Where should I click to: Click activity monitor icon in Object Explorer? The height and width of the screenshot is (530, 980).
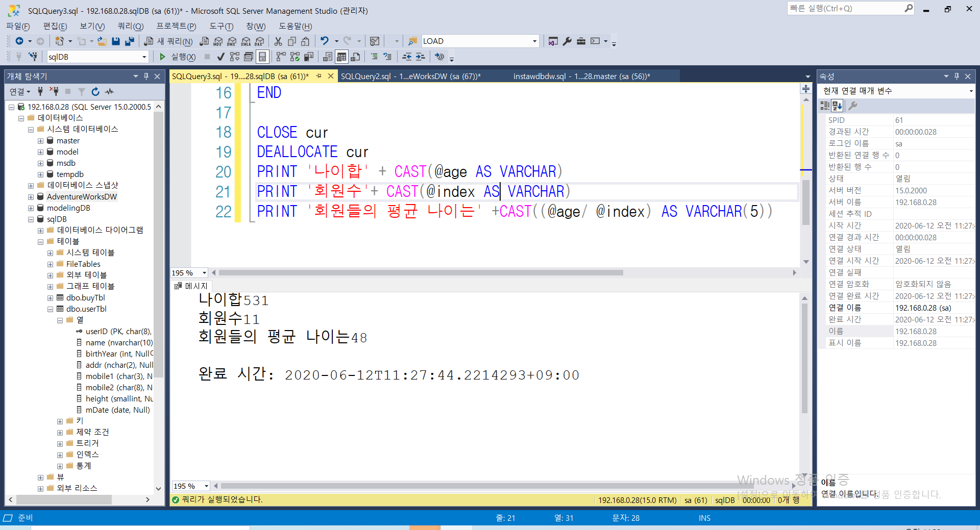(109, 92)
